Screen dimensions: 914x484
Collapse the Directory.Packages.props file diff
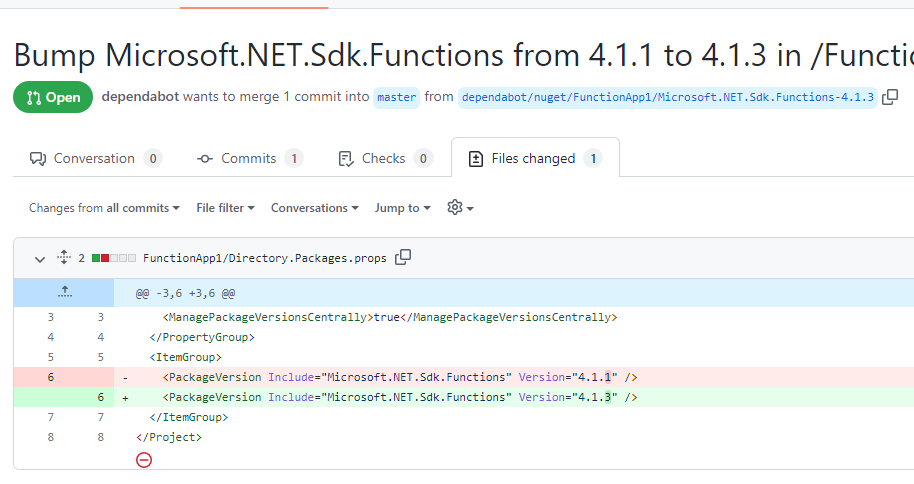tap(40, 258)
